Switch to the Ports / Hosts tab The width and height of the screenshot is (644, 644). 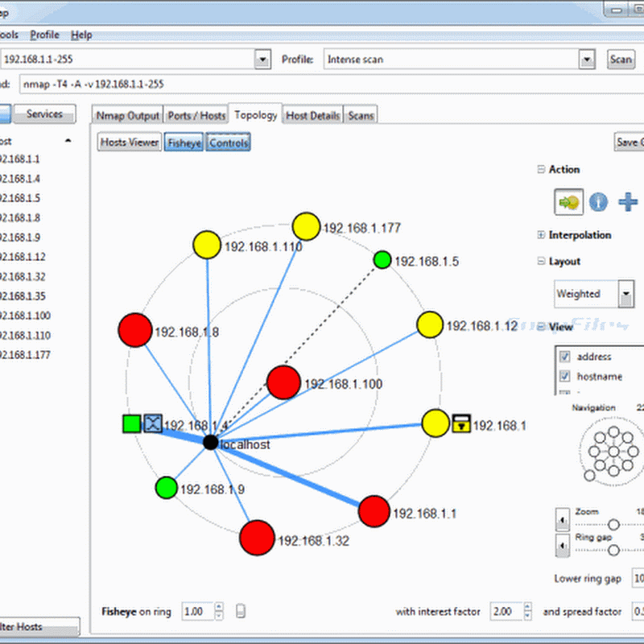pyautogui.click(x=196, y=115)
